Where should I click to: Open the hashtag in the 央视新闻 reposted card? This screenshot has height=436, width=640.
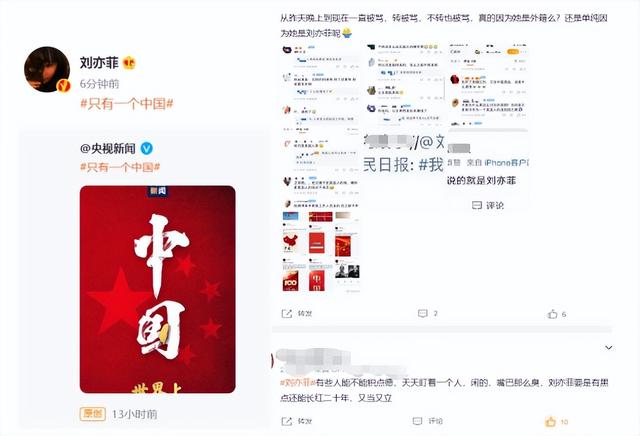(120, 167)
